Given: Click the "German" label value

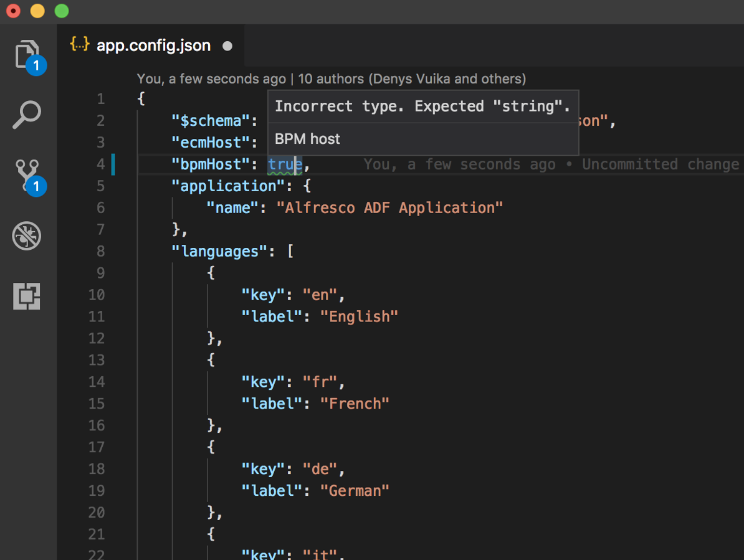Looking at the screenshot, I should pyautogui.click(x=355, y=491).
